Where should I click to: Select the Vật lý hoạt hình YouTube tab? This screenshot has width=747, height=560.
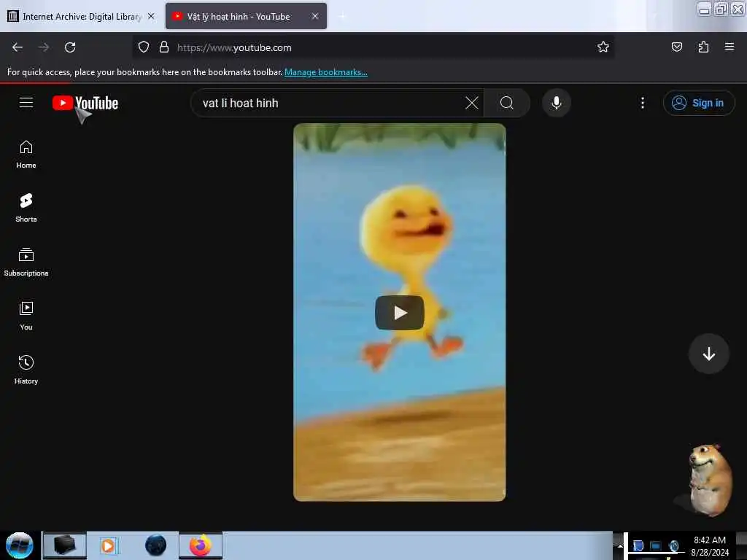(x=247, y=16)
